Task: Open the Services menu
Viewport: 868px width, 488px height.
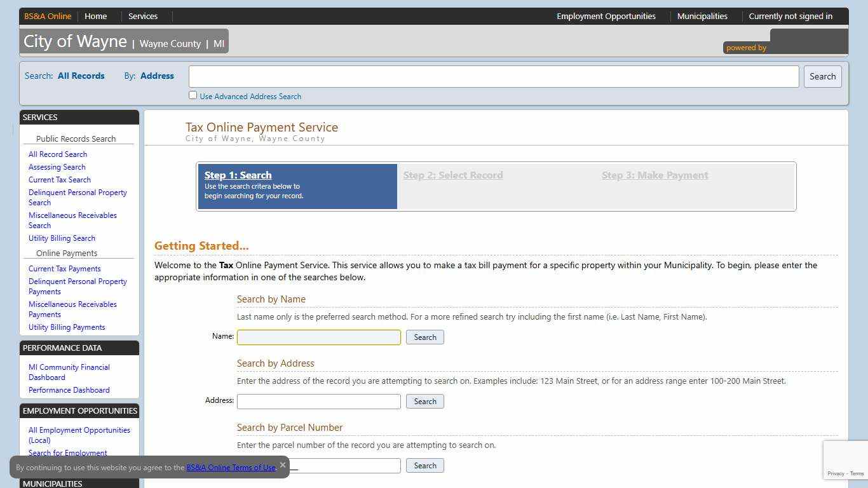Action: (142, 16)
